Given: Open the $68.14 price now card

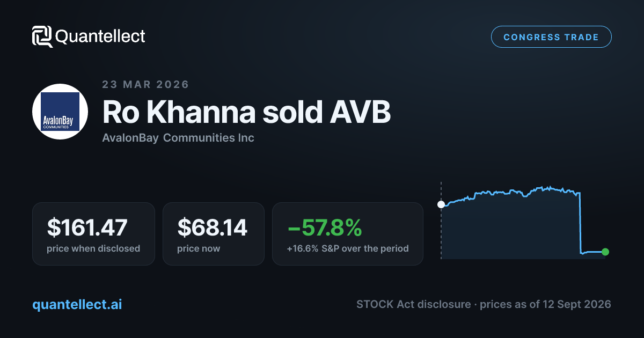Looking at the screenshot, I should click(214, 234).
